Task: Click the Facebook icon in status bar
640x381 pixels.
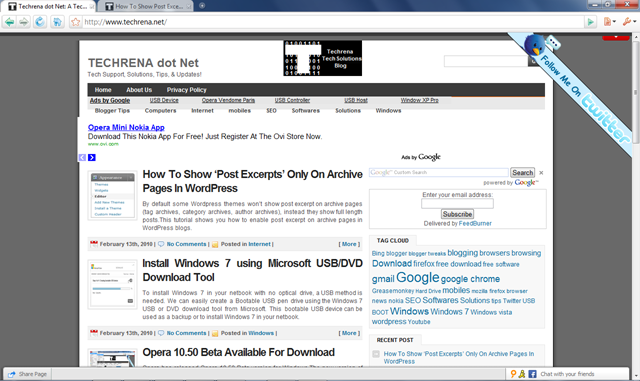Action: coord(532,374)
